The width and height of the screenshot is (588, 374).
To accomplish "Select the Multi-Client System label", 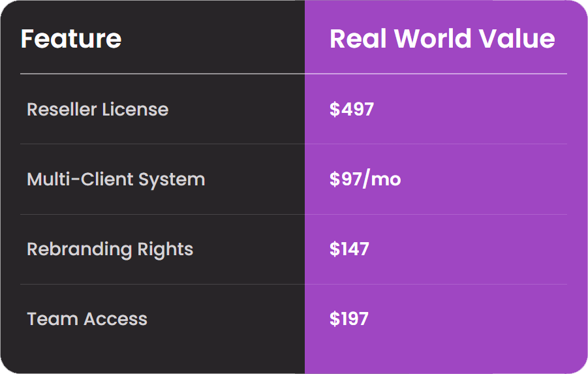I will [x=116, y=179].
